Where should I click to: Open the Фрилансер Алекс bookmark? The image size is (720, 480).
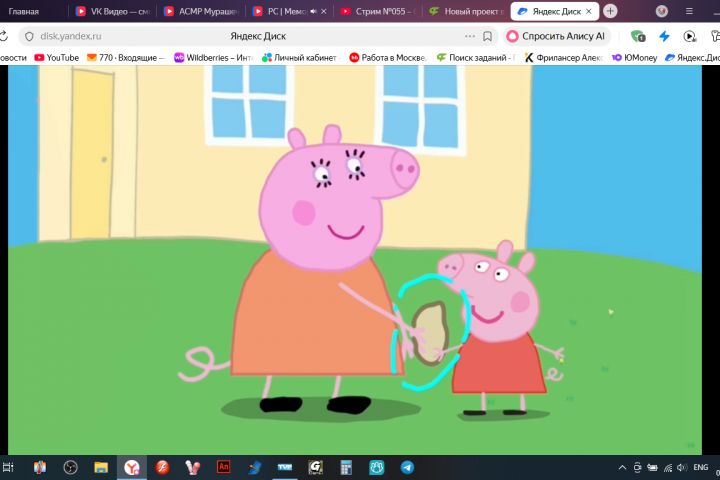pos(563,57)
